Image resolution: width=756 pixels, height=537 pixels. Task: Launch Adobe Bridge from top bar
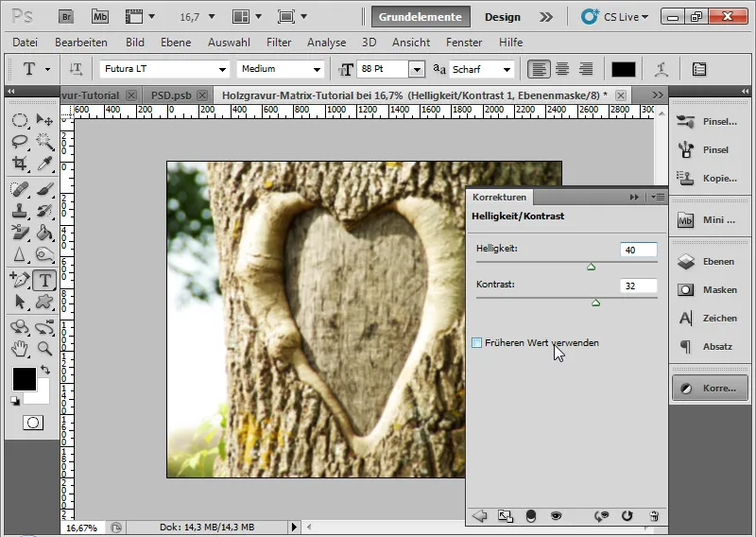[66, 17]
